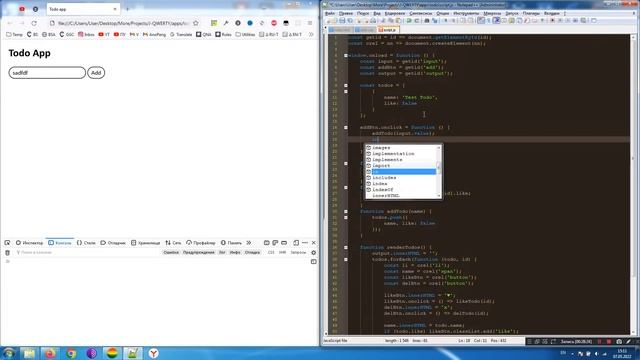Click the Save icon in Notepad++ toolbar
Image resolution: width=640 pixels, height=360 pixels.
pos(342,20)
